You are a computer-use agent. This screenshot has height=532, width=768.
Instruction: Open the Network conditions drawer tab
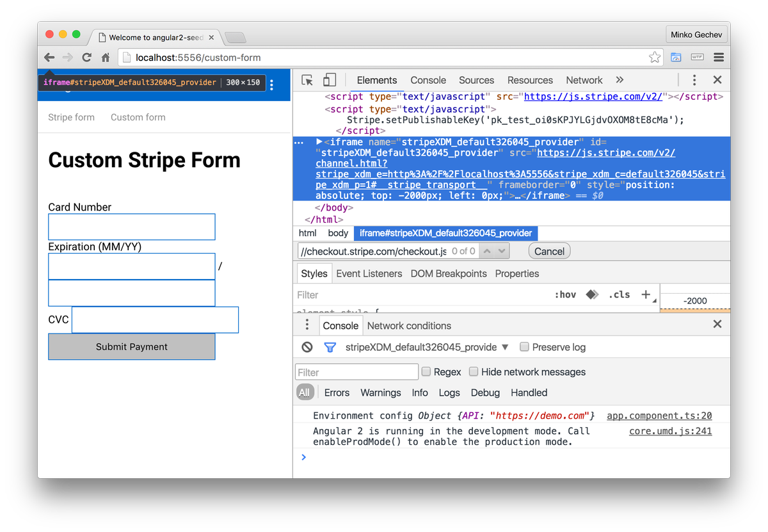(409, 325)
